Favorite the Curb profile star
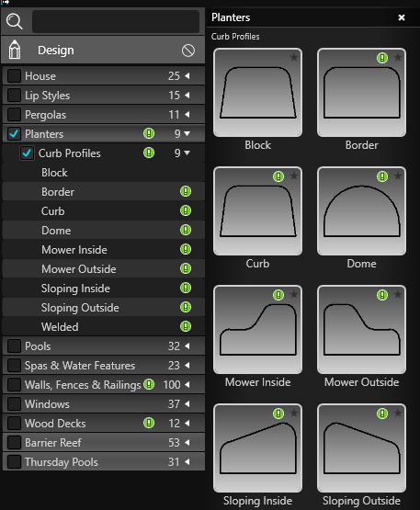The image size is (420, 510). (x=294, y=176)
